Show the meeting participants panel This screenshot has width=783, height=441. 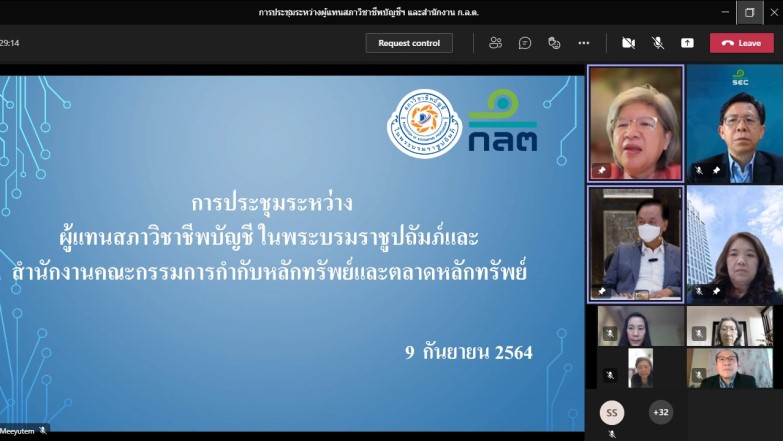point(495,43)
